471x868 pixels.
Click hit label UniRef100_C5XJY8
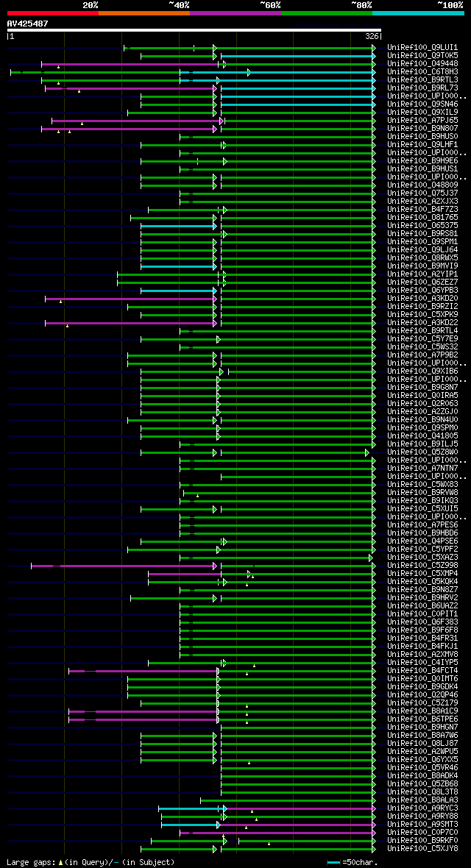pos(422,849)
